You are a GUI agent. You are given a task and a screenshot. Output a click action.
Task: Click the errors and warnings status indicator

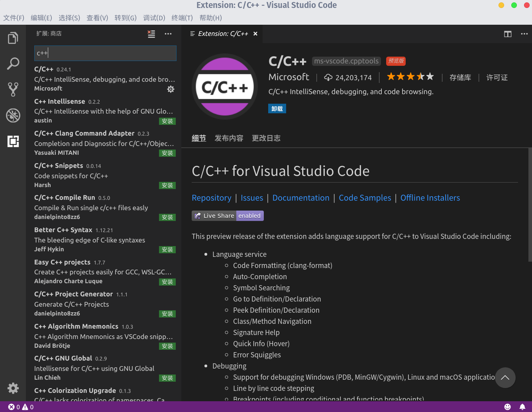(21, 407)
